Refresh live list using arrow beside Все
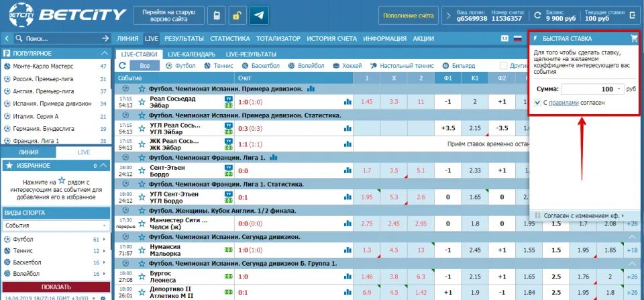This screenshot has width=644, height=300. click(x=122, y=65)
